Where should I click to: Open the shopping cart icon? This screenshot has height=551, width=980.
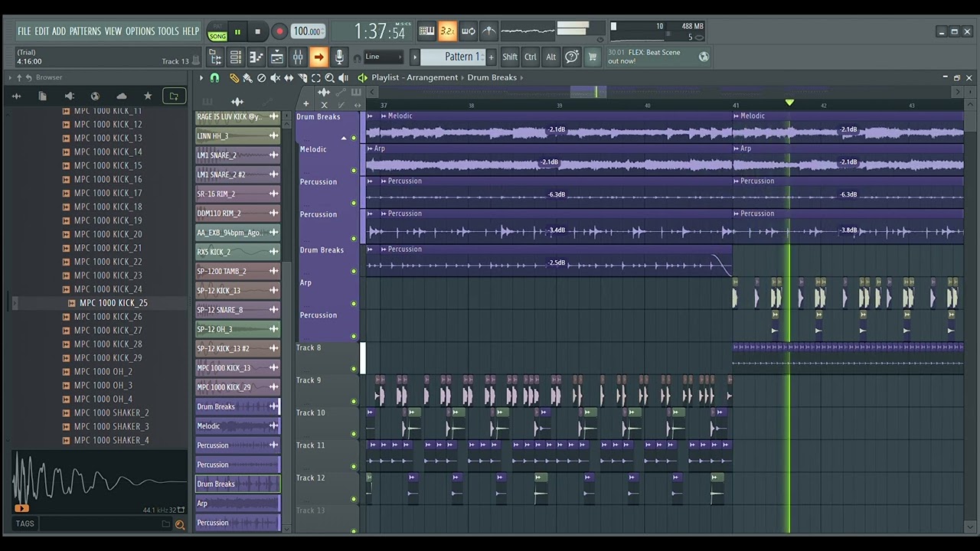[x=592, y=57]
